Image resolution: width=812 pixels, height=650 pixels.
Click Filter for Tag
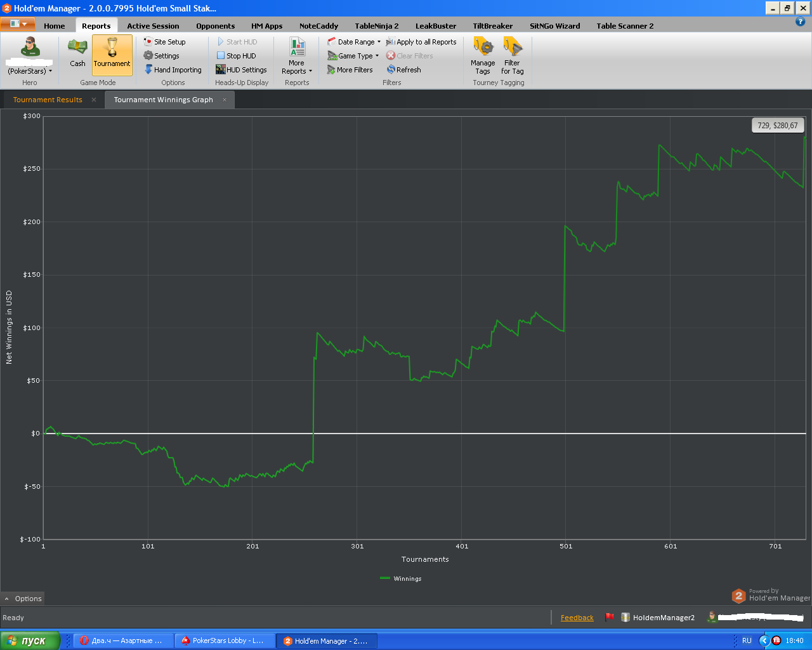(512, 56)
